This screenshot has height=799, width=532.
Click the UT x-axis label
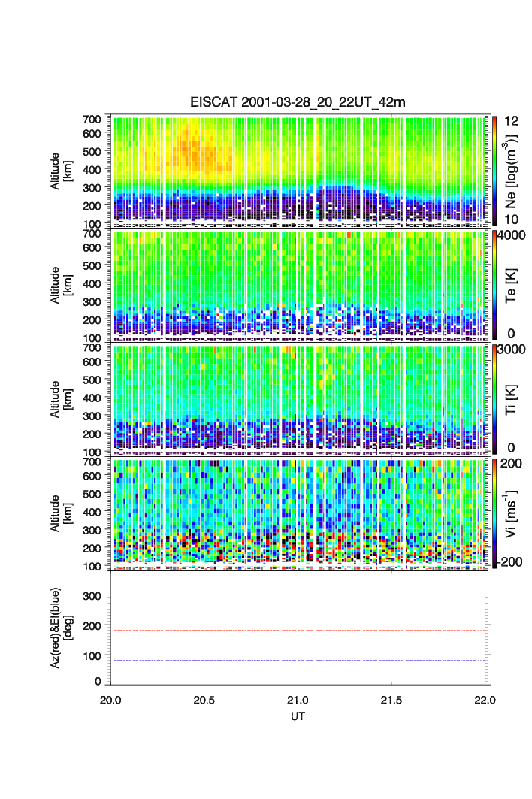click(x=298, y=717)
